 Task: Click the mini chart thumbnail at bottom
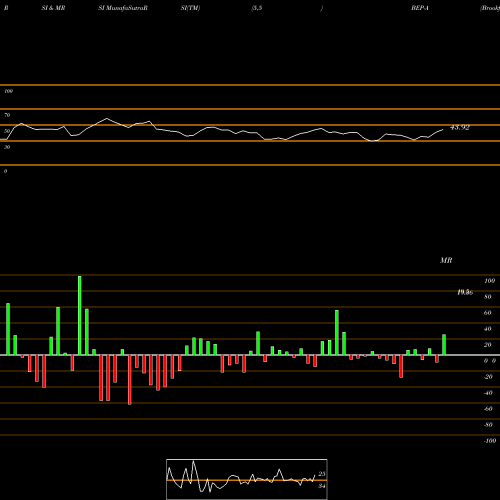pyautogui.click(x=247, y=479)
